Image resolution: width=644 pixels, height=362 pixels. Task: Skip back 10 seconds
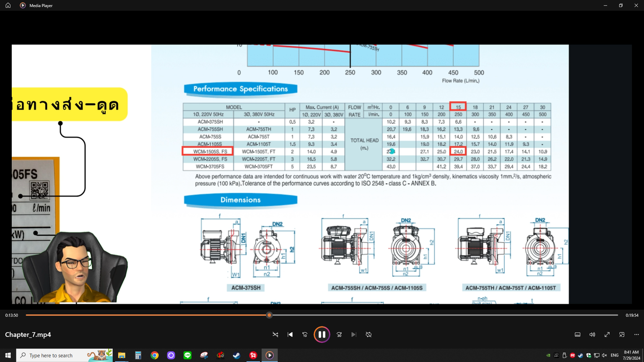(x=305, y=334)
